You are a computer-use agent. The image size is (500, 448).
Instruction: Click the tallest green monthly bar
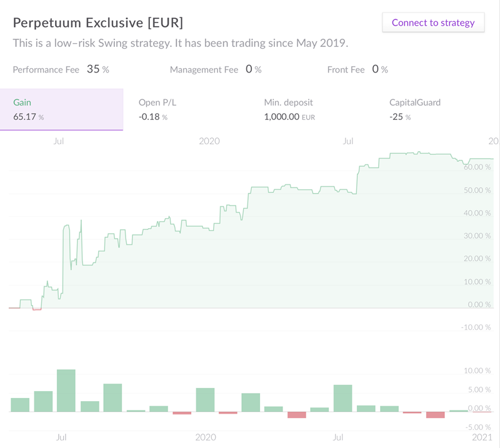click(66, 391)
